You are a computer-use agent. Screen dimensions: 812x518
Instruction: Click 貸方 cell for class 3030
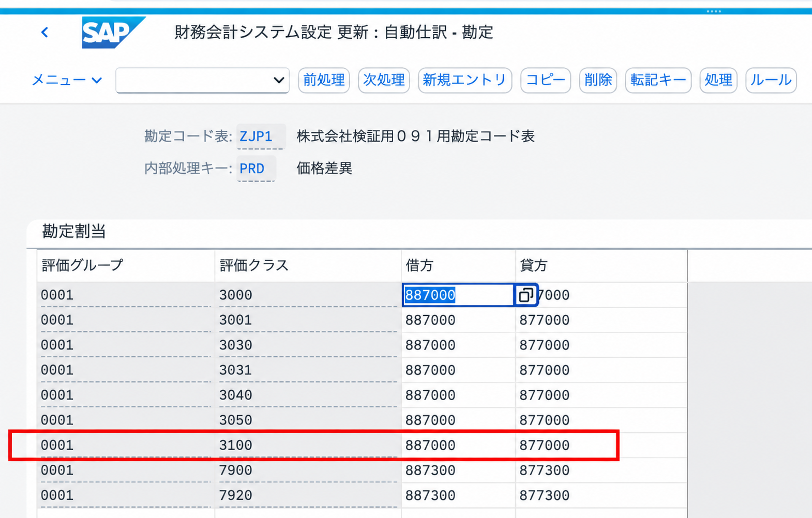pyautogui.click(x=601, y=345)
